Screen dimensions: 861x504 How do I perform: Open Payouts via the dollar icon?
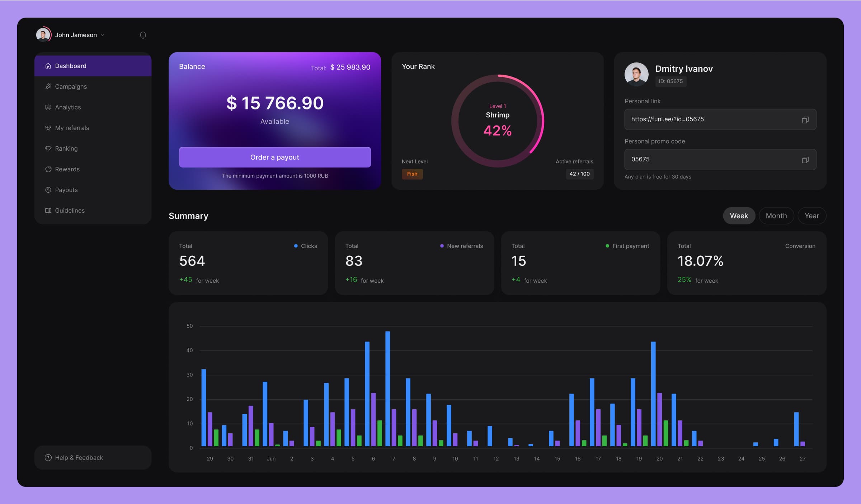click(x=48, y=190)
